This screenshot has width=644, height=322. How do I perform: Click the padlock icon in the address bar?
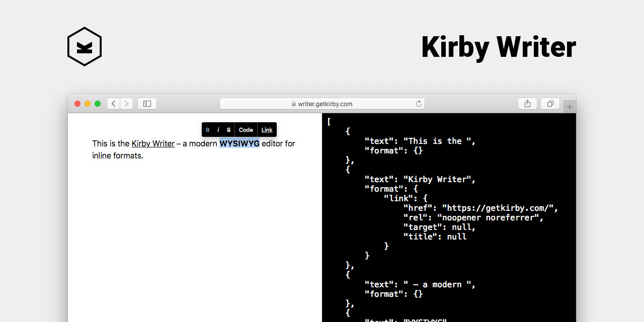coord(293,104)
